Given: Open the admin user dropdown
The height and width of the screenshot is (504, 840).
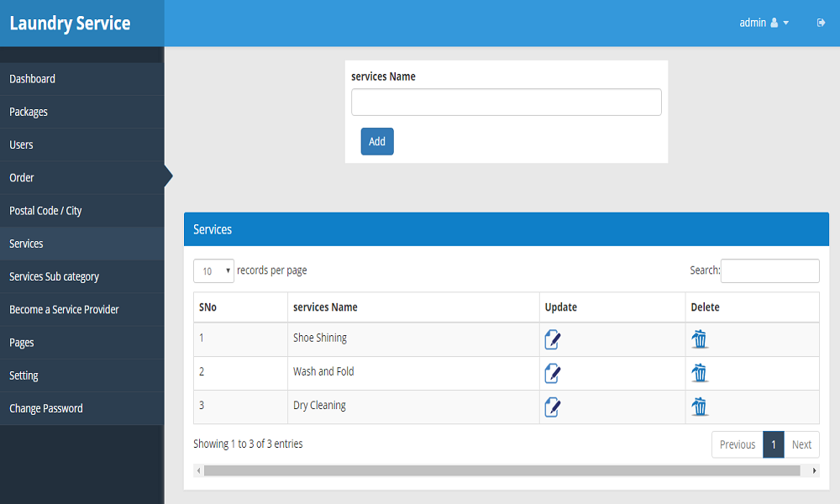Looking at the screenshot, I should pos(764,23).
